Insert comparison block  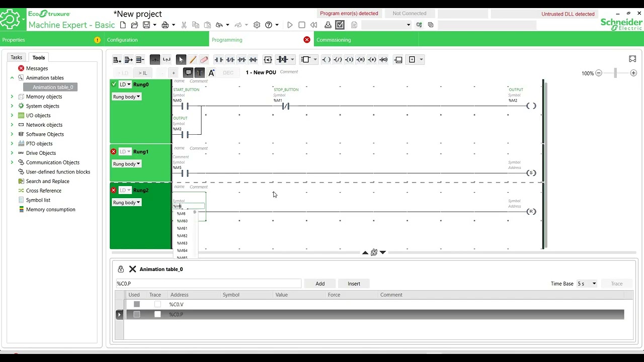tap(268, 59)
